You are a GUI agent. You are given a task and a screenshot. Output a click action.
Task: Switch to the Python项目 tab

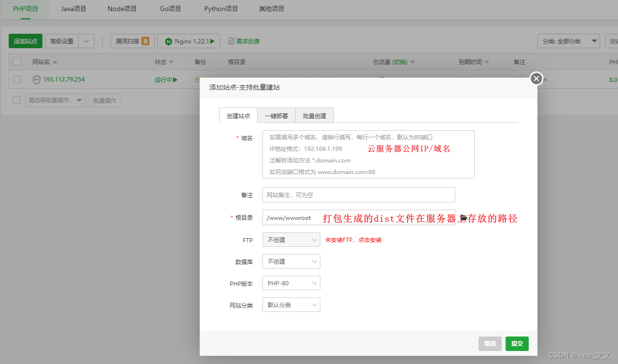tap(221, 9)
